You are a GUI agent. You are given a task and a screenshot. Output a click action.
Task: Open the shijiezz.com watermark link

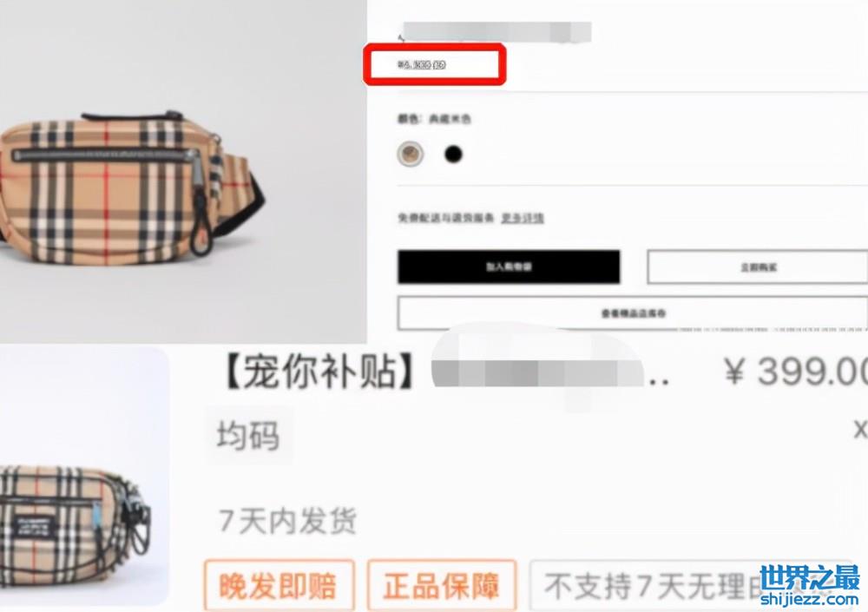coord(809,599)
